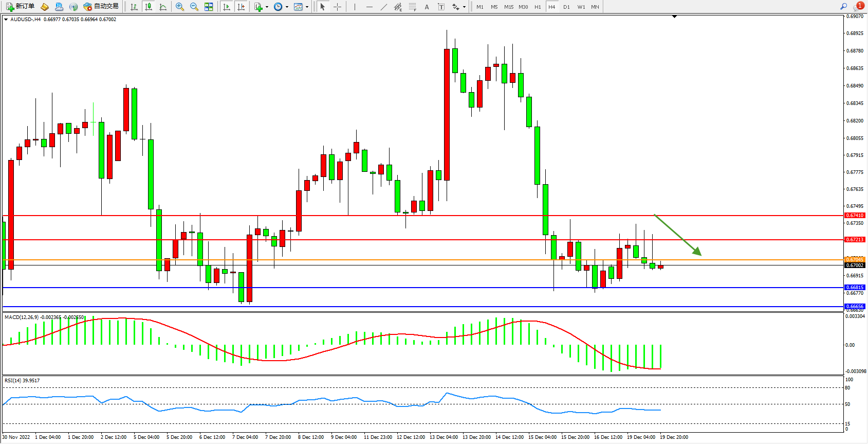Click the New Order (新订单) button
Image resolution: width=868 pixels, height=444 pixels.
pos(21,7)
